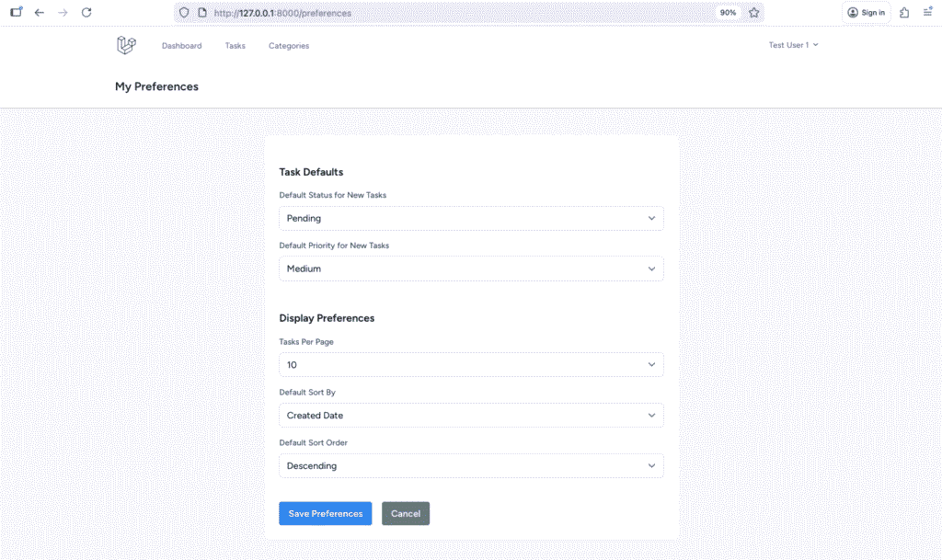Open Default Priority for New Tasks dropdown
The height and width of the screenshot is (560, 942).
pyautogui.click(x=471, y=269)
